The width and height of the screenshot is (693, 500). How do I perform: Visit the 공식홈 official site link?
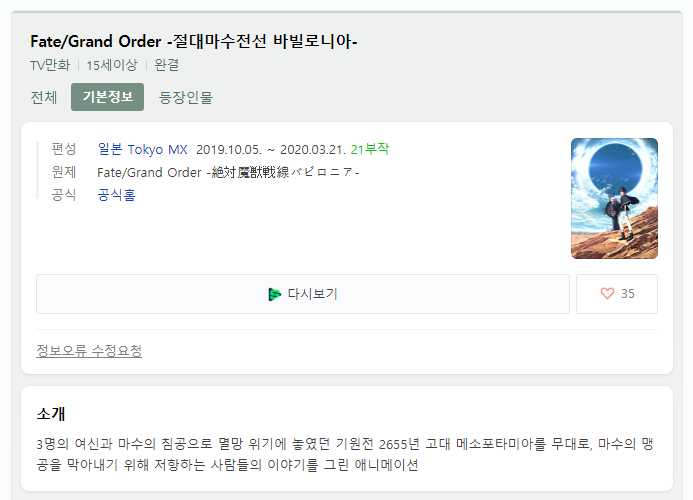(116, 195)
